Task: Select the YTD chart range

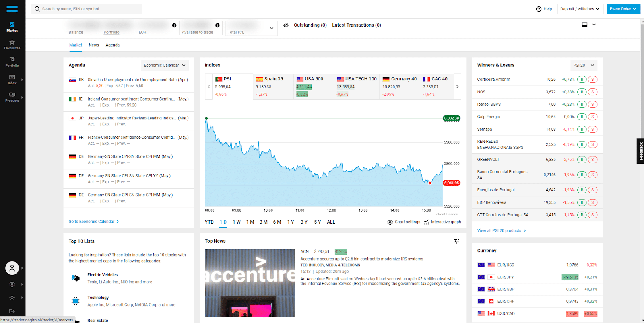Action: [209, 222]
